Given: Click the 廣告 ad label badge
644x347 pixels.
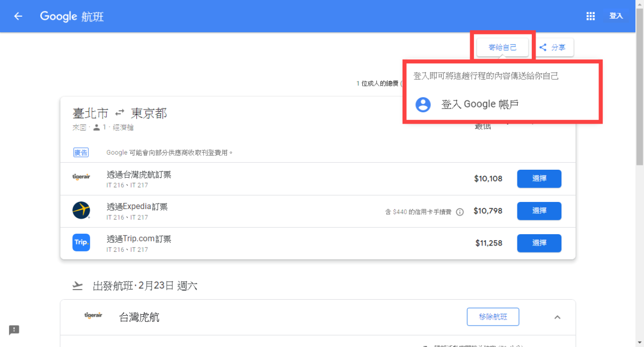Looking at the screenshot, I should point(81,153).
